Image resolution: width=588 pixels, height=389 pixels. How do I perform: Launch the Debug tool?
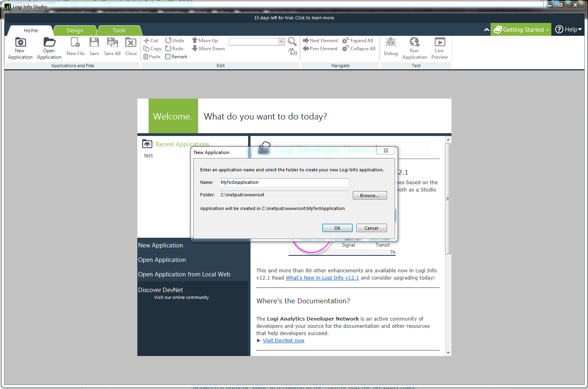click(x=391, y=43)
